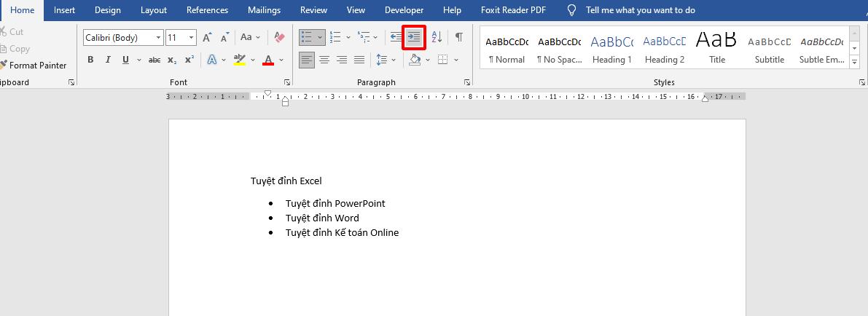Switch to the Insert tab
This screenshot has width=868, height=316.
point(64,10)
